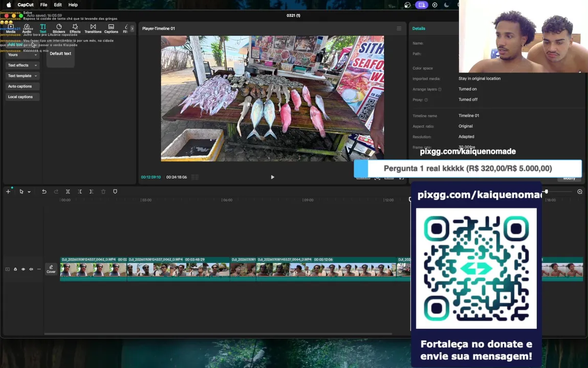The width and height of the screenshot is (588, 368).
Task: Select clip DJI_20260308145537_0064_D.MP4
Action: (x=326, y=269)
